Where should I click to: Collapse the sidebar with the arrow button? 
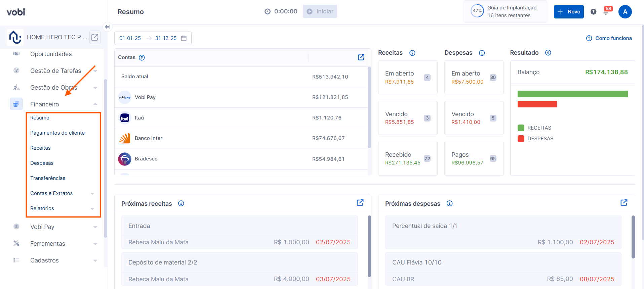[x=107, y=27]
